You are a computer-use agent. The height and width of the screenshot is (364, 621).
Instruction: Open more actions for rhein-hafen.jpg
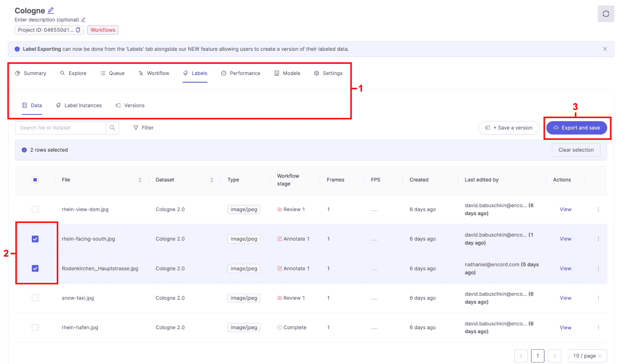[x=598, y=327]
